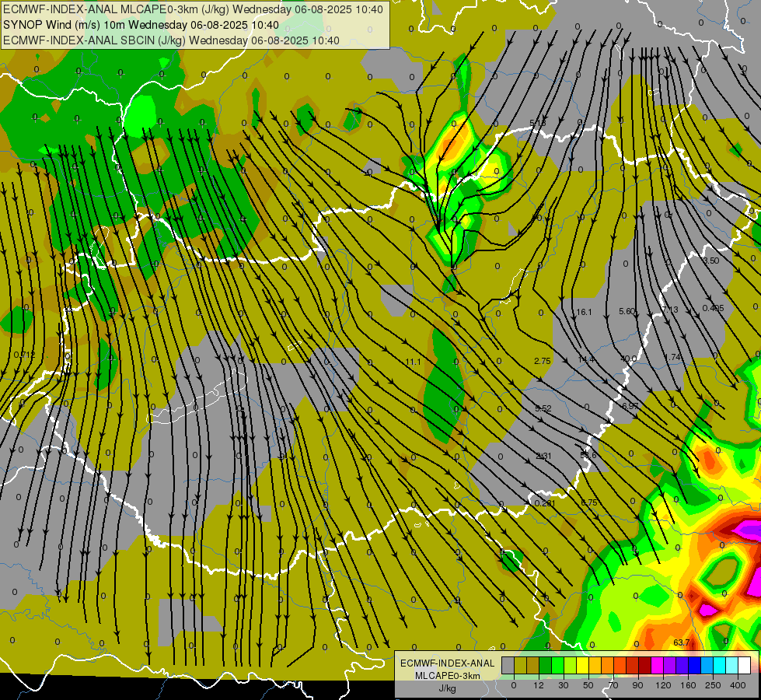This screenshot has height=700, width=761.
Task: Click the legend unit label J/kg
Action: (x=447, y=688)
